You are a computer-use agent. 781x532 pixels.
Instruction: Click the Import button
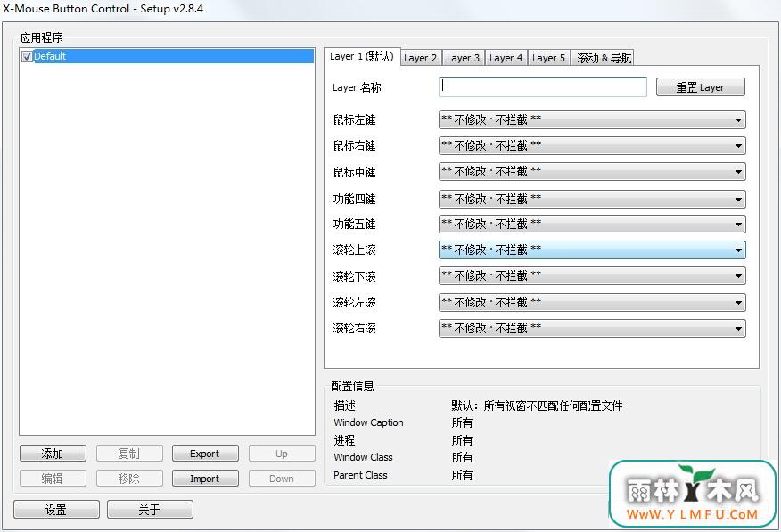click(x=205, y=479)
